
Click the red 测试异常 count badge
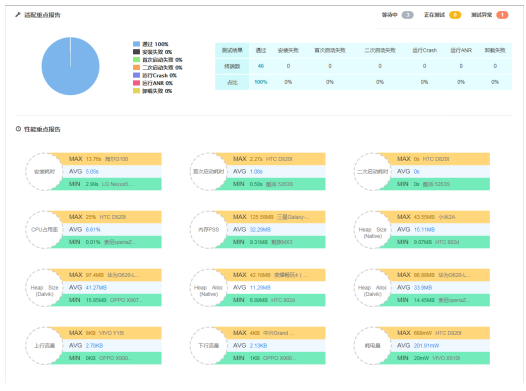[x=502, y=15]
